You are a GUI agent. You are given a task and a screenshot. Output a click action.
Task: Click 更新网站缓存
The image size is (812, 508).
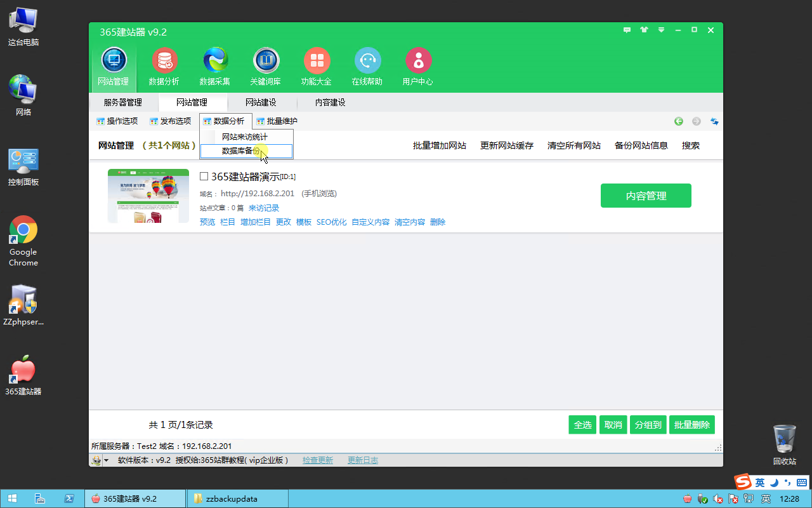[x=507, y=145]
